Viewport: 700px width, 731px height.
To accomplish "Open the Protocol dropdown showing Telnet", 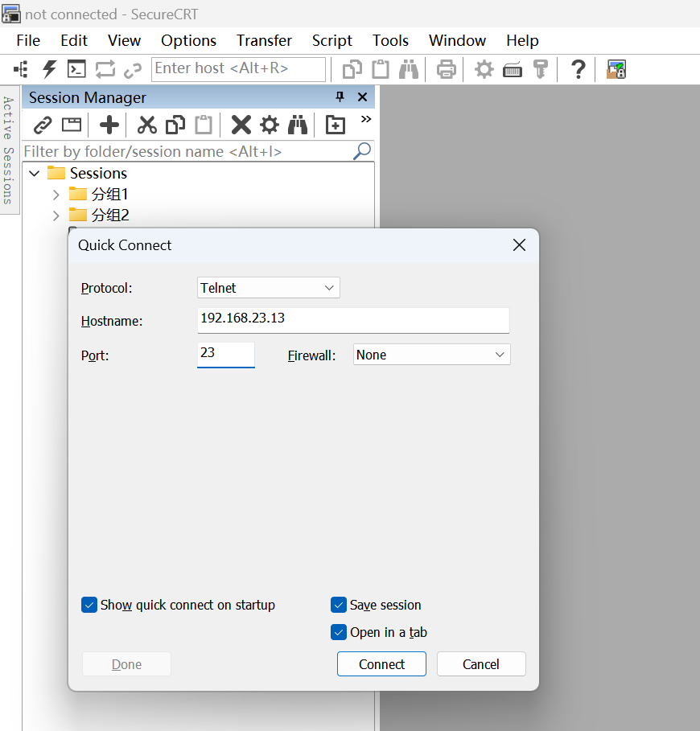I will pos(269,288).
